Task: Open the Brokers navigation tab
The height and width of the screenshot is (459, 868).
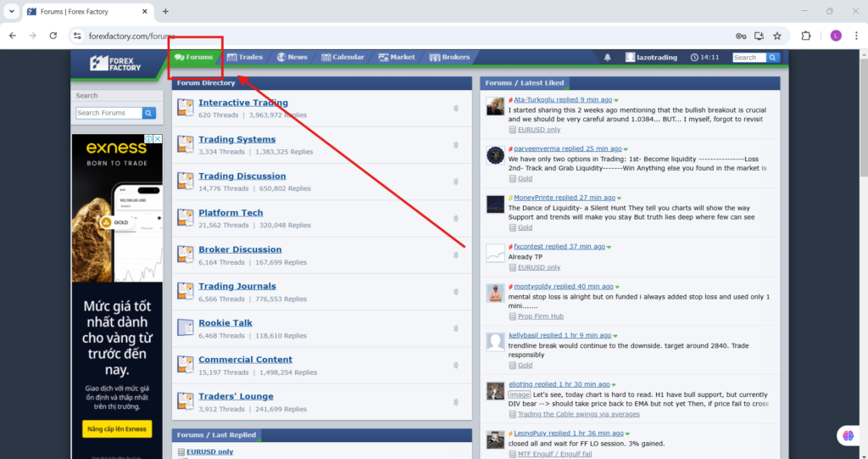Action: [x=449, y=57]
